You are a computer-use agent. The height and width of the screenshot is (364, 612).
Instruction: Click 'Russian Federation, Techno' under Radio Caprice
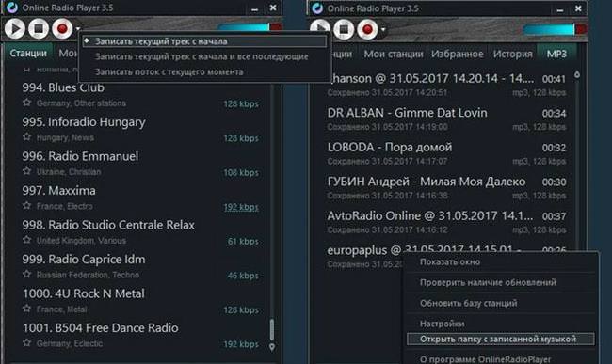[88, 275]
